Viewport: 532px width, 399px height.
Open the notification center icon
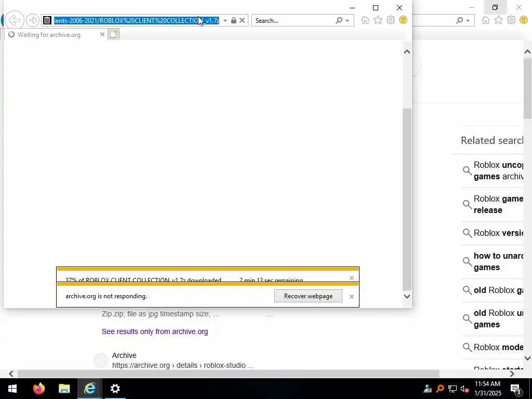[x=515, y=389]
